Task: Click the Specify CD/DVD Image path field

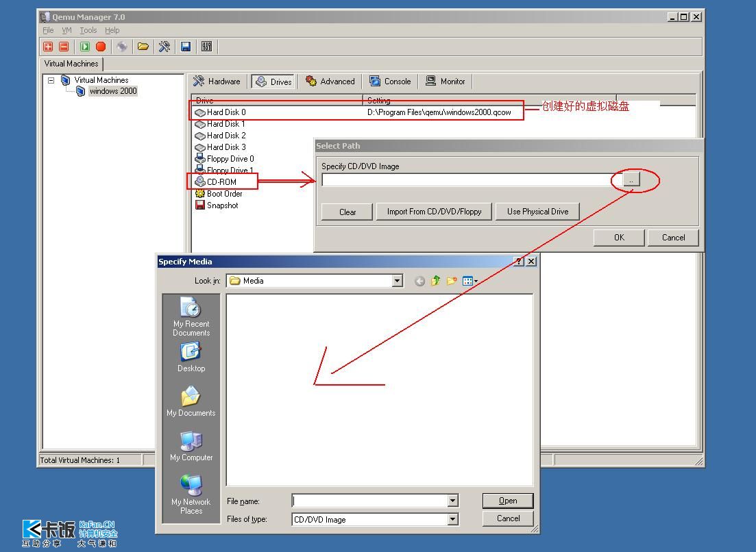Action: coord(471,179)
